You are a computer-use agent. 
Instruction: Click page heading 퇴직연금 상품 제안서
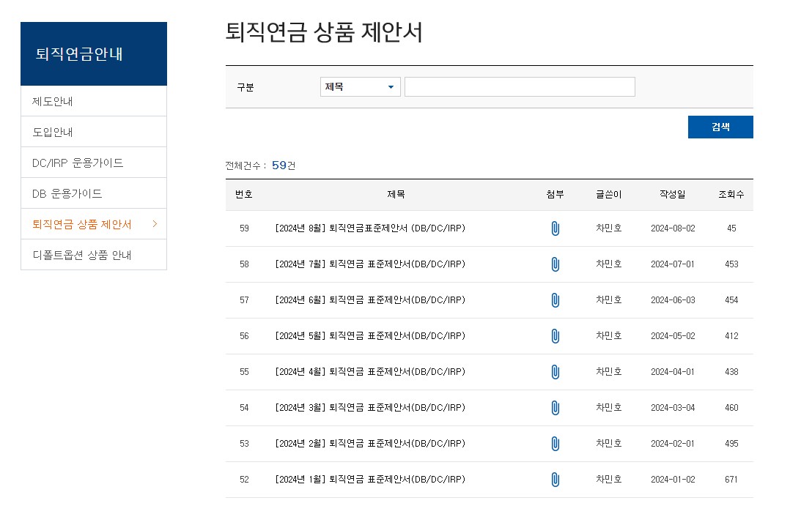click(x=324, y=31)
